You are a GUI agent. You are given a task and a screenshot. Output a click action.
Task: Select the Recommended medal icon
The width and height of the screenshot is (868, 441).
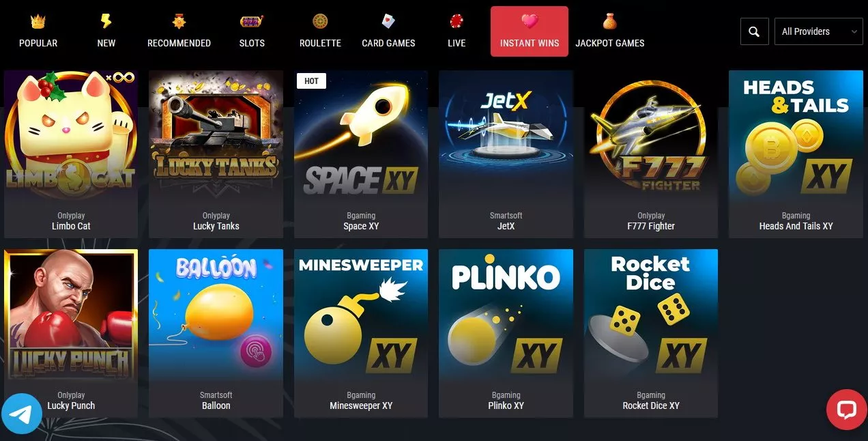pos(179,22)
